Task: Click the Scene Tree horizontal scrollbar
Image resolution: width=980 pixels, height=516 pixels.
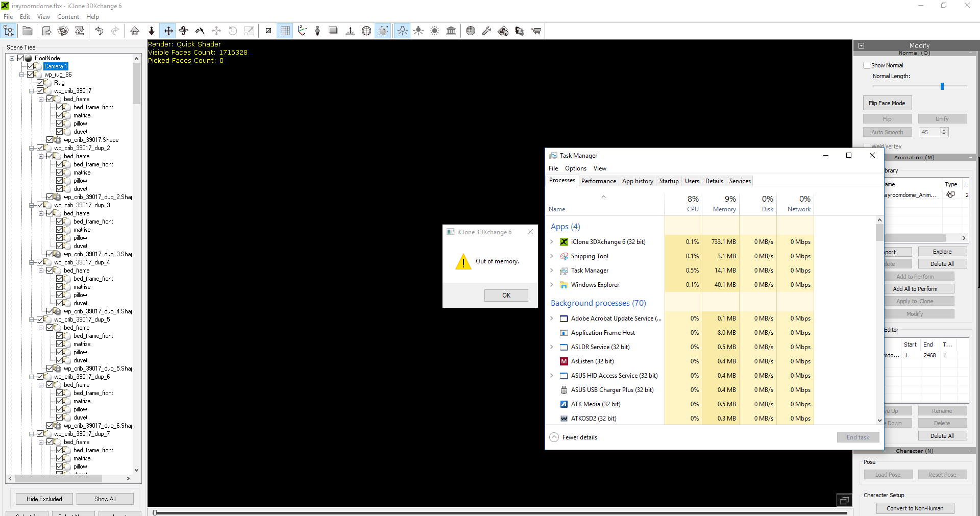Action: (x=58, y=479)
